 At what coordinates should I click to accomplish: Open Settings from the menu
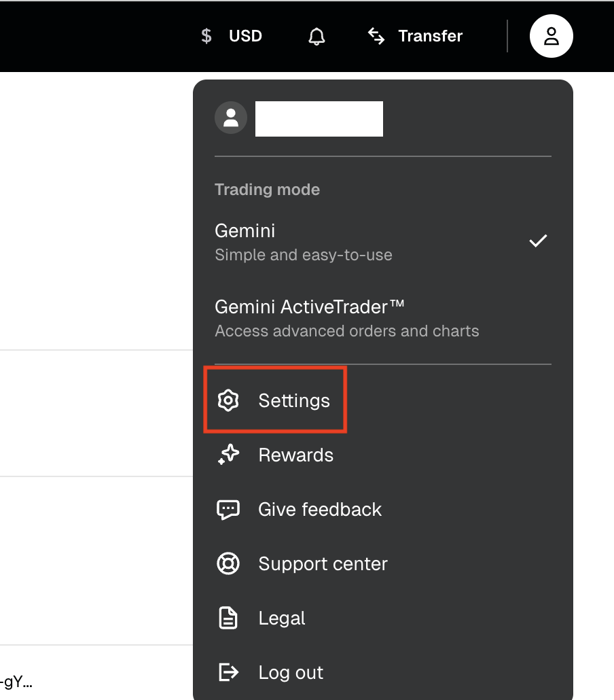[293, 401]
